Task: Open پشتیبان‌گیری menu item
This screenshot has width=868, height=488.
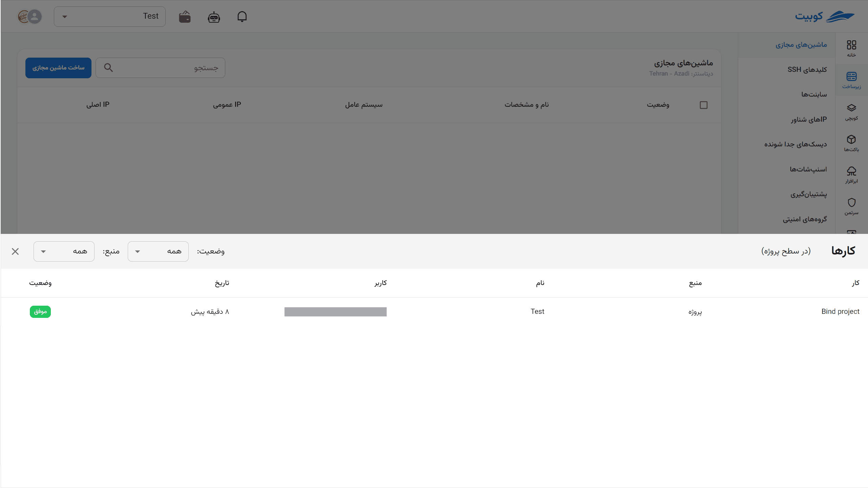Action: pyautogui.click(x=787, y=194)
